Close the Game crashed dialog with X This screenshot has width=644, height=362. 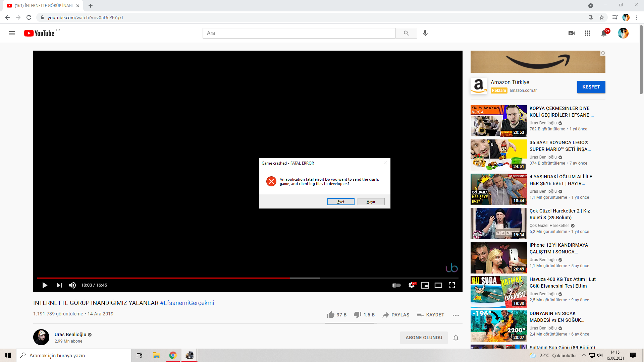coord(385,163)
